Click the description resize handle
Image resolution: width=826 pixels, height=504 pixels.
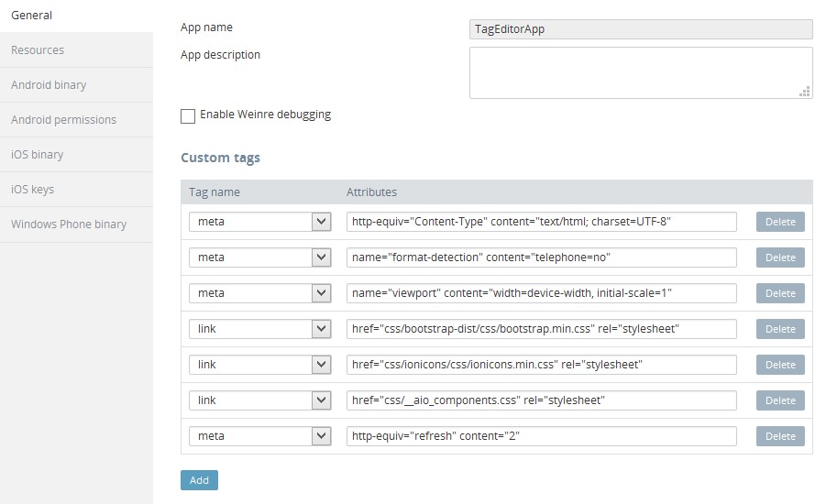click(x=805, y=91)
